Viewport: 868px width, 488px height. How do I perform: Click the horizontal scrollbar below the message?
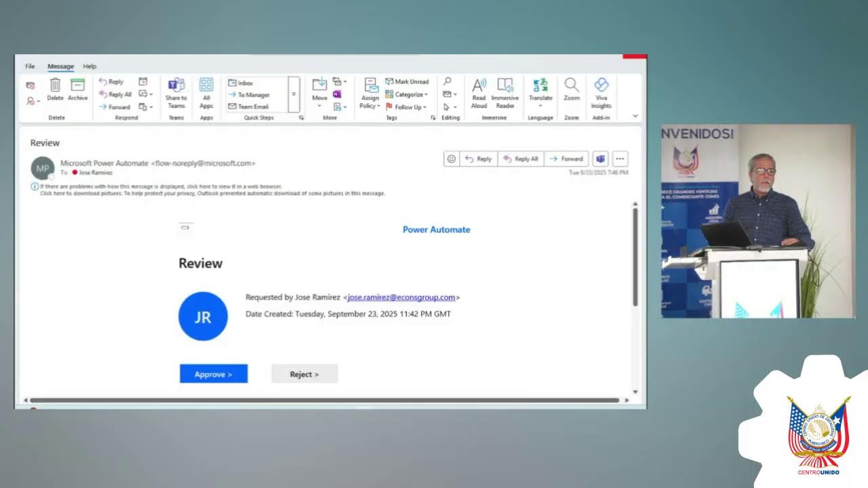click(324, 401)
